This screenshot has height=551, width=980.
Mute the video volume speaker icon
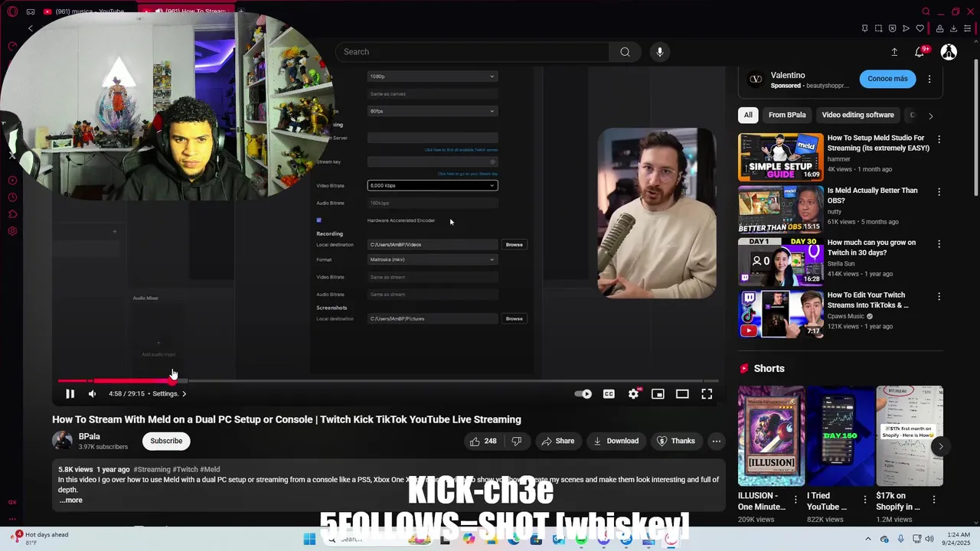pyautogui.click(x=92, y=393)
